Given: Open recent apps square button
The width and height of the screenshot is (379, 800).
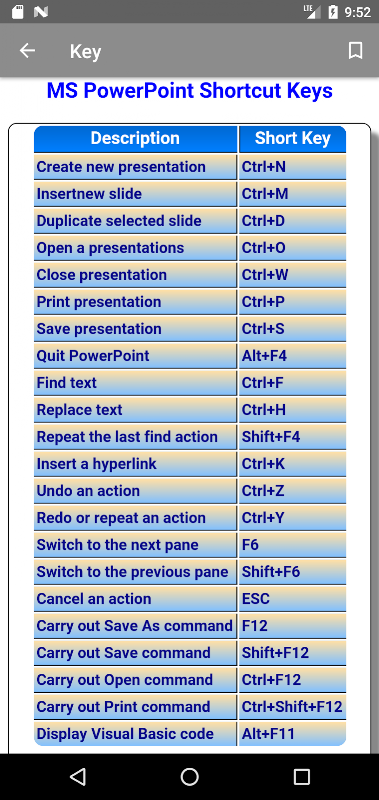Looking at the screenshot, I should [301, 777].
